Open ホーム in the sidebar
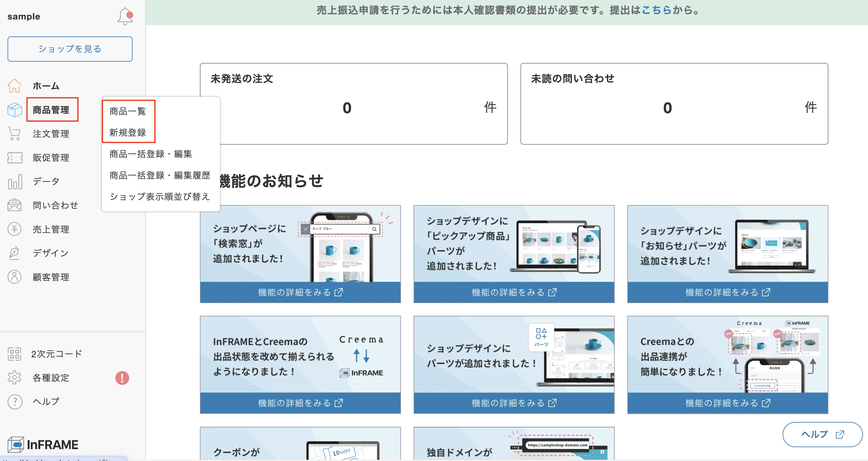This screenshot has height=461, width=868. tap(46, 86)
